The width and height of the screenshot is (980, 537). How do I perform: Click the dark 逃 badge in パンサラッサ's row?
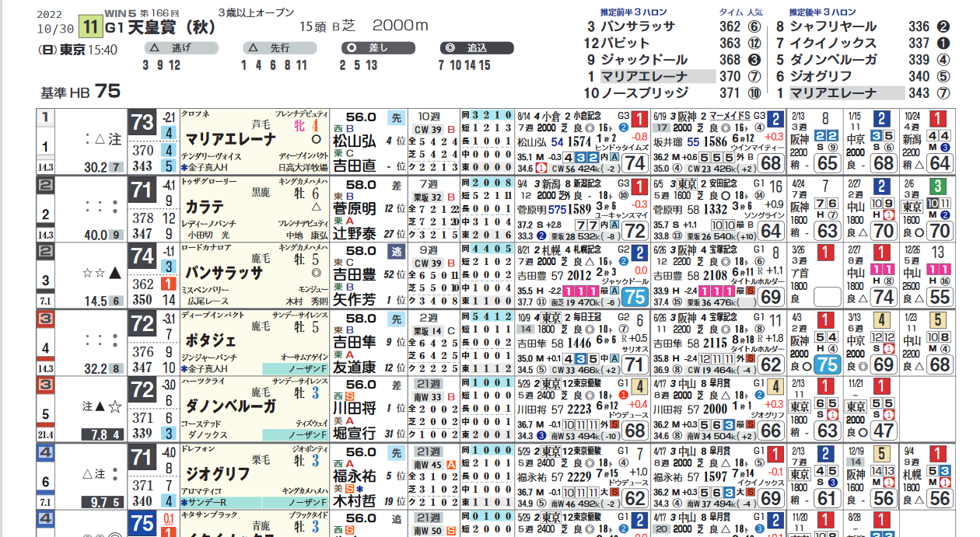(x=396, y=251)
